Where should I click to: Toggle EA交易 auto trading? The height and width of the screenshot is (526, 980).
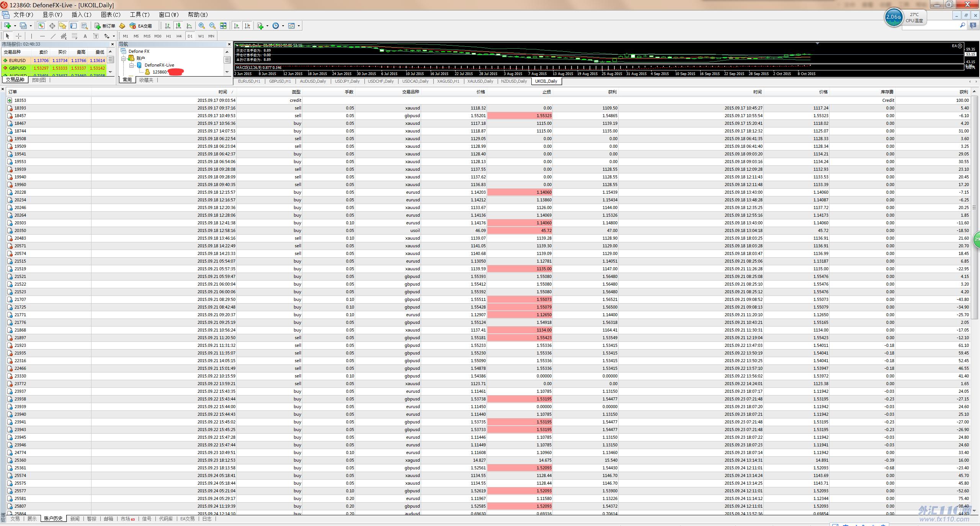pos(141,26)
